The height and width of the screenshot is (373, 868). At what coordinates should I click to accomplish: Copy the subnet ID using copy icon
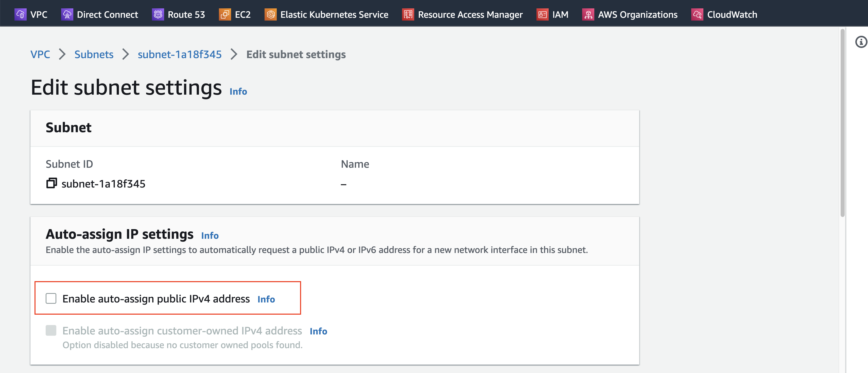click(x=51, y=183)
